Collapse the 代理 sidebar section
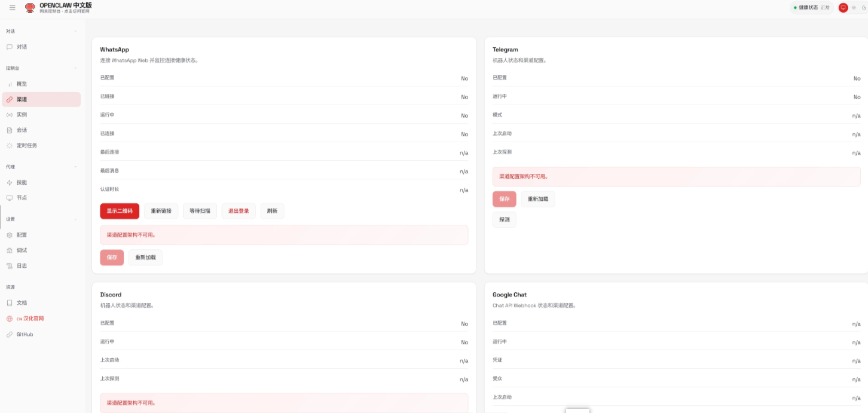Screen dimensions: 868x413 coord(75,167)
